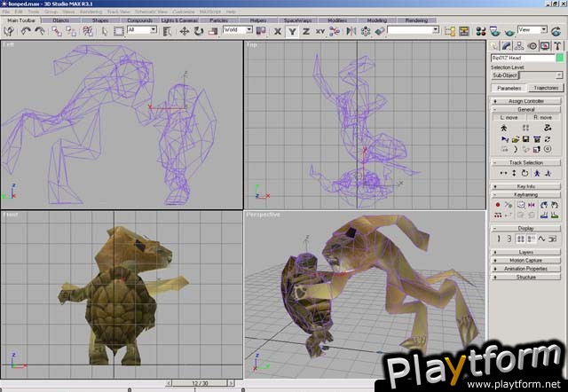Expand the Key Info rollout
This screenshot has height=392, width=568.
[526, 186]
